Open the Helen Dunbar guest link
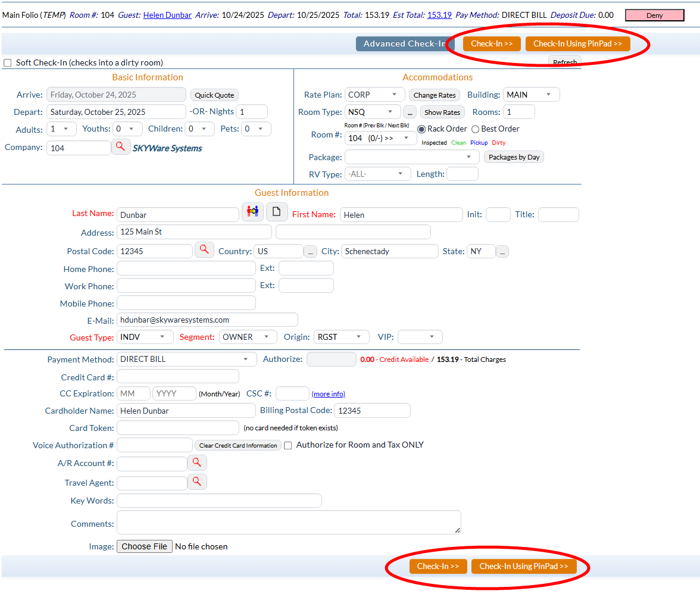700x594 pixels. pyautogui.click(x=167, y=15)
